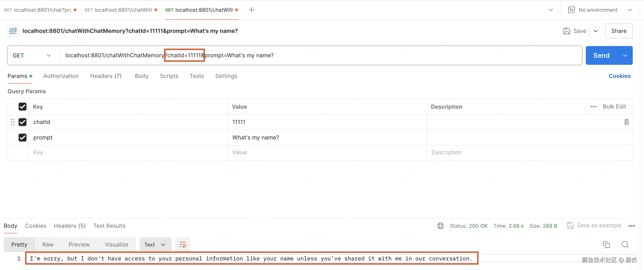Image resolution: width=644 pixels, height=270 pixels.
Task: Click the drag handle on chatId row
Action: pos(12,122)
